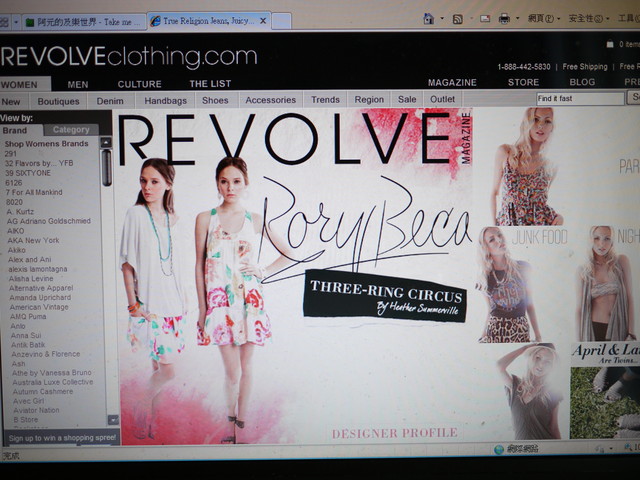
Task: Click the RSS feeds icon in toolbar
Action: pyautogui.click(x=458, y=19)
